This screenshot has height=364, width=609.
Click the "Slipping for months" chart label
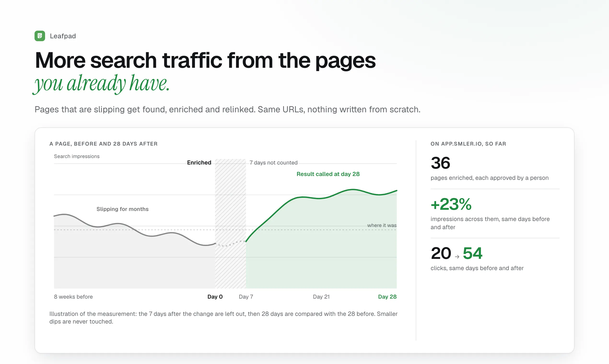pos(123,209)
